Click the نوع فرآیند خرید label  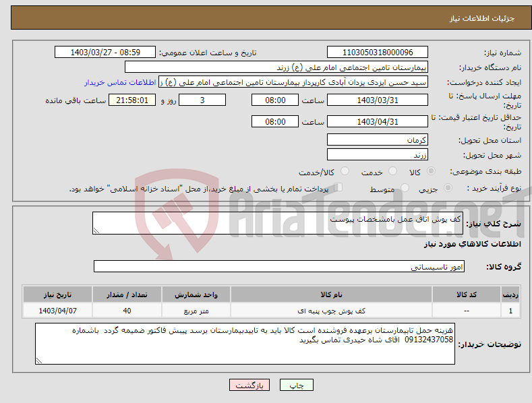pyautogui.click(x=494, y=188)
